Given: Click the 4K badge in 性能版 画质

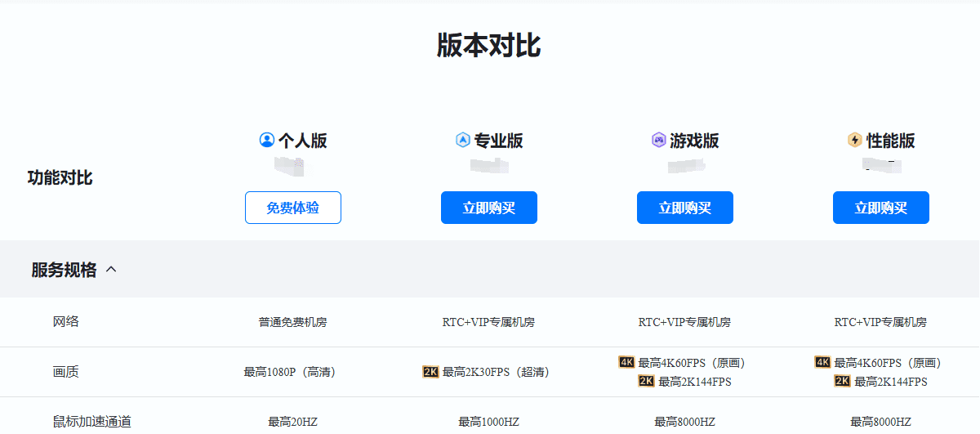Looking at the screenshot, I should [822, 362].
